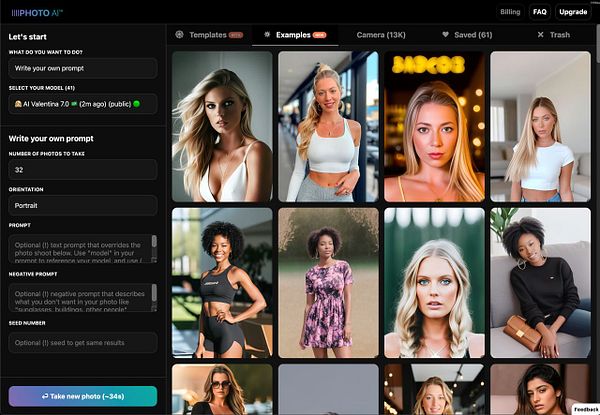Click the Templates tab icon
The height and width of the screenshot is (415, 600).
pyautogui.click(x=179, y=34)
